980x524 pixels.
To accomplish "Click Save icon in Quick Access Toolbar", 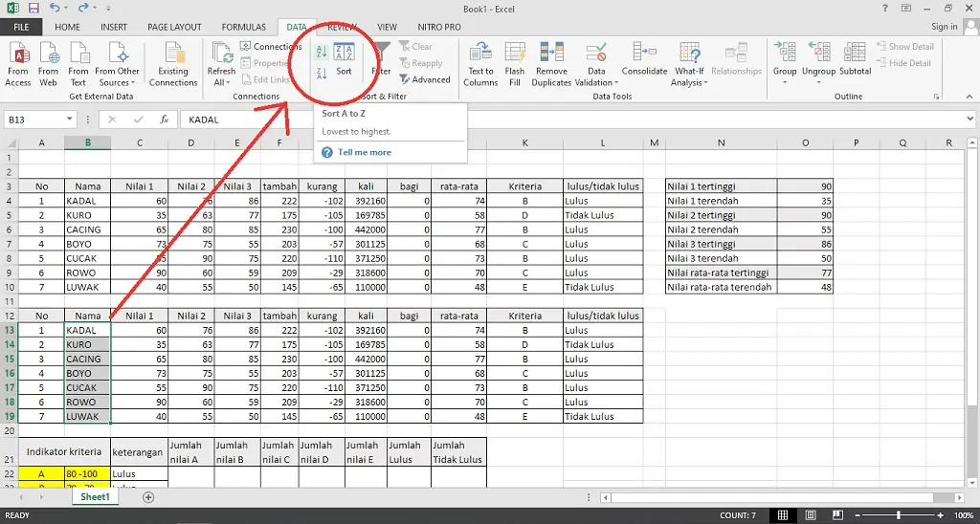I will click(x=33, y=9).
